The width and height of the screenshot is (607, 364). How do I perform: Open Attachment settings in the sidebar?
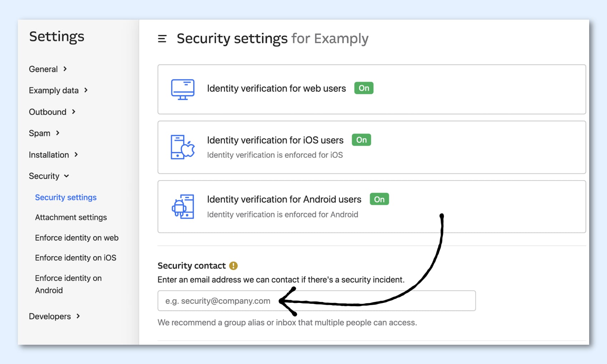tap(71, 217)
